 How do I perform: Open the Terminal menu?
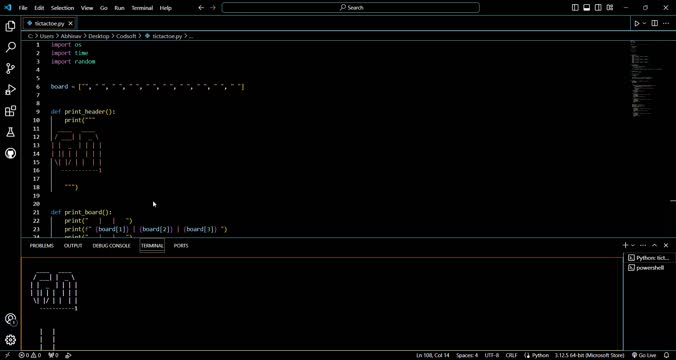(x=142, y=8)
